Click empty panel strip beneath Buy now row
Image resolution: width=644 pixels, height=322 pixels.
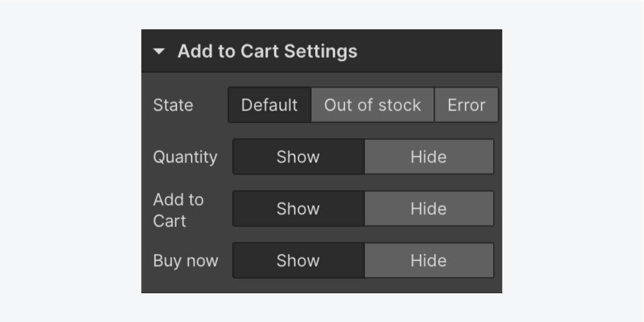[x=322, y=286]
